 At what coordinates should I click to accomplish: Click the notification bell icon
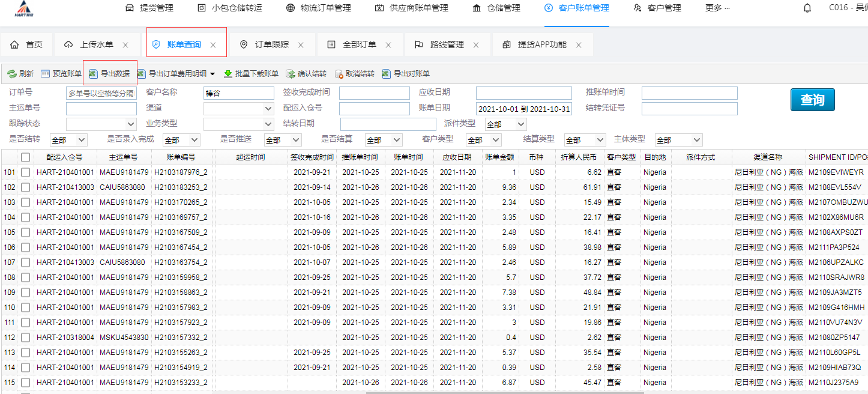pos(807,8)
